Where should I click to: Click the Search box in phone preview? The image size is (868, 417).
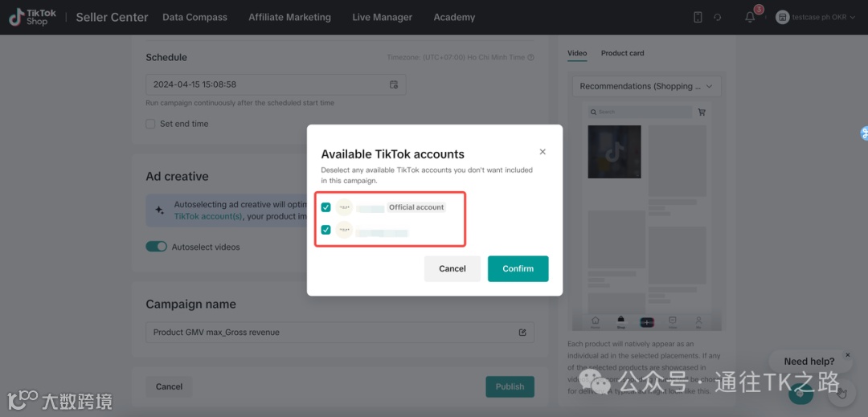(x=640, y=112)
